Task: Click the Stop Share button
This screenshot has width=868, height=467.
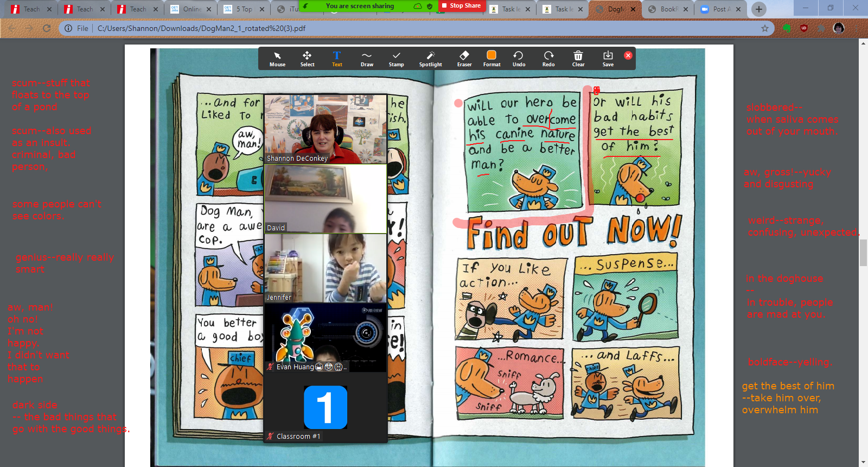Action: pos(461,6)
